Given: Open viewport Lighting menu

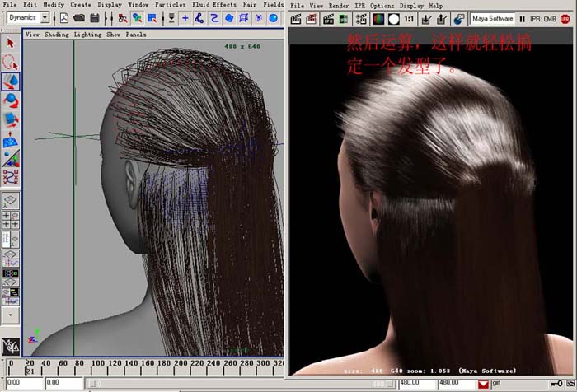Looking at the screenshot, I should (87, 35).
